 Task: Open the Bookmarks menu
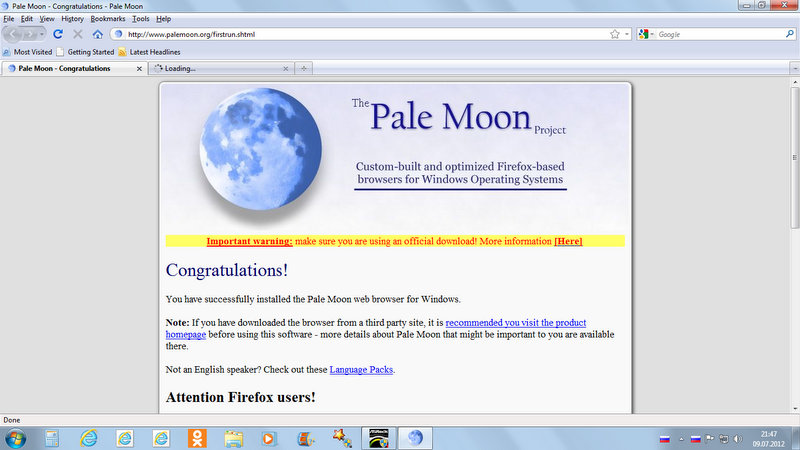[108, 19]
